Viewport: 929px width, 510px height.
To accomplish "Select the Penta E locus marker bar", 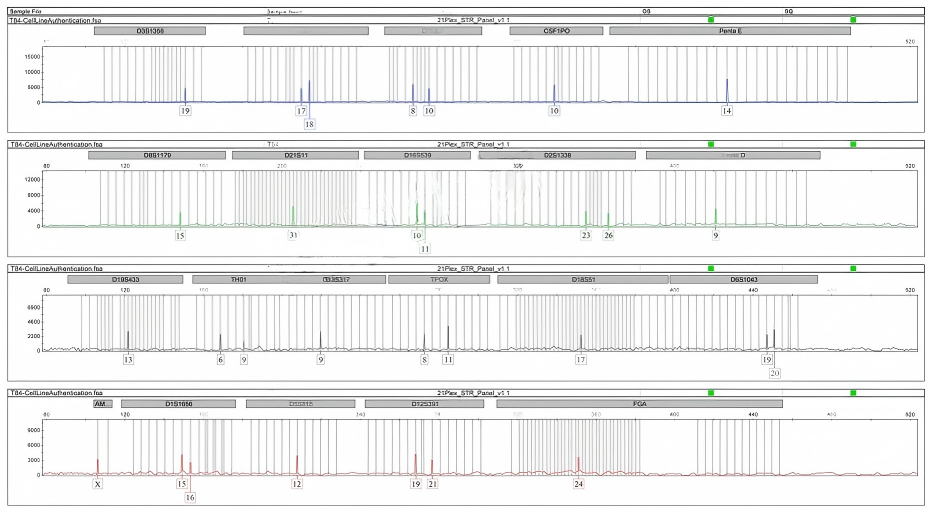I will [730, 31].
